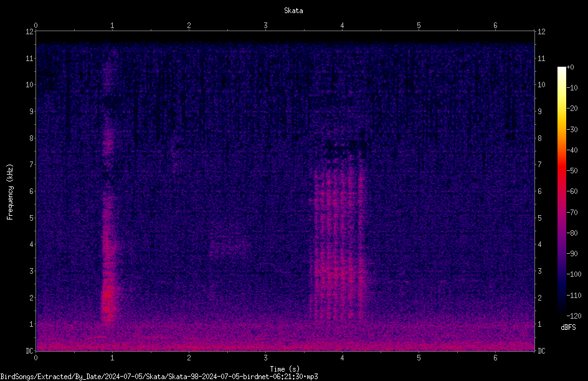This screenshot has height=381, width=588.
Task: Click the "Time (s)" axis label
Action: point(285,369)
